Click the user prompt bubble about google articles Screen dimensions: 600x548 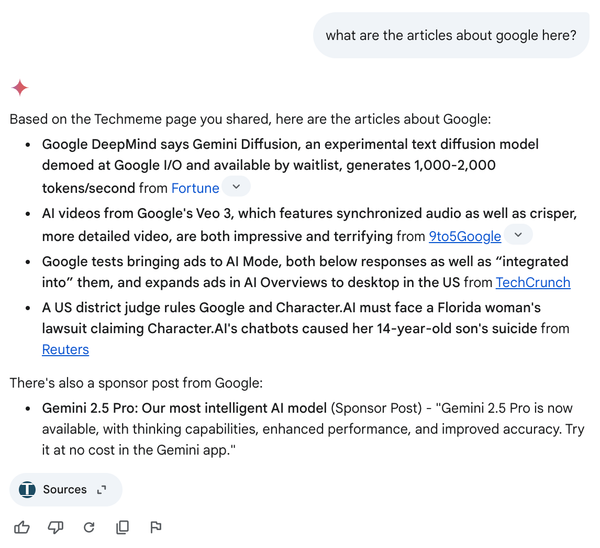pos(451,35)
